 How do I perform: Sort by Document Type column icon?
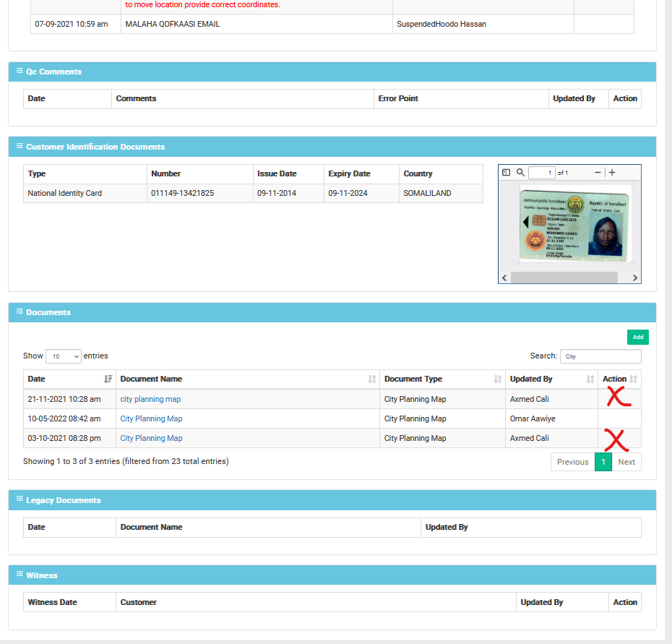[x=498, y=379]
